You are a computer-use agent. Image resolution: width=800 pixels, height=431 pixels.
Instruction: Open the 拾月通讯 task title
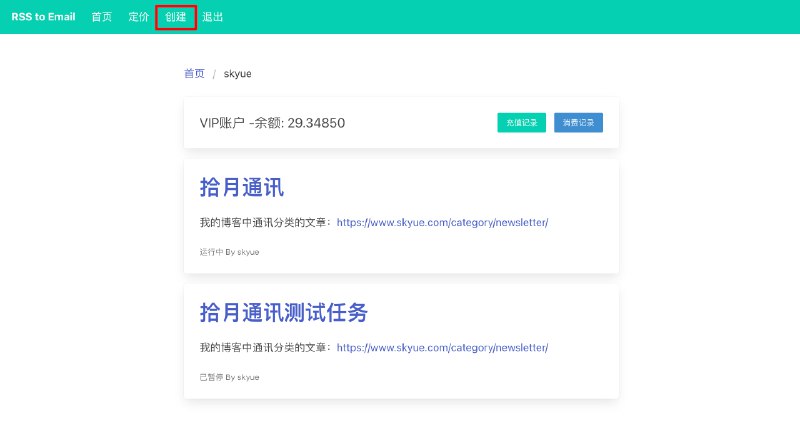(241, 188)
